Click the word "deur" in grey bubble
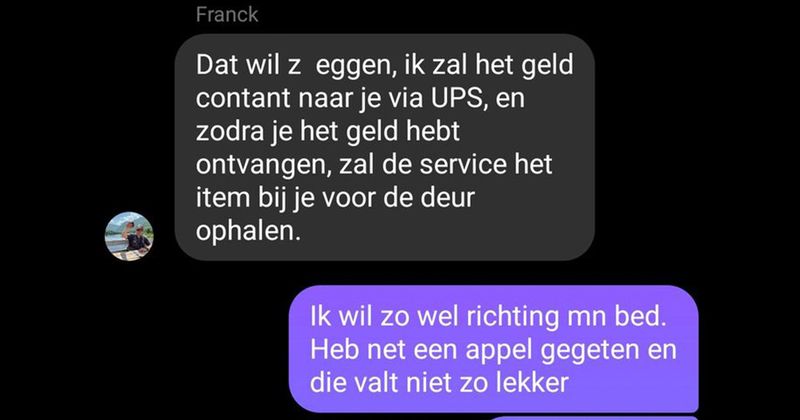800x420 pixels. tap(447, 197)
